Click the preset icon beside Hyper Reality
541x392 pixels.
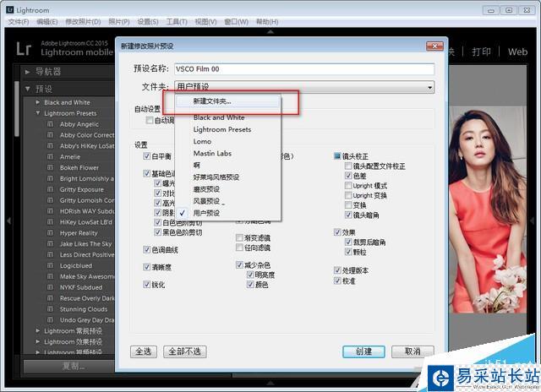pyautogui.click(x=51, y=233)
